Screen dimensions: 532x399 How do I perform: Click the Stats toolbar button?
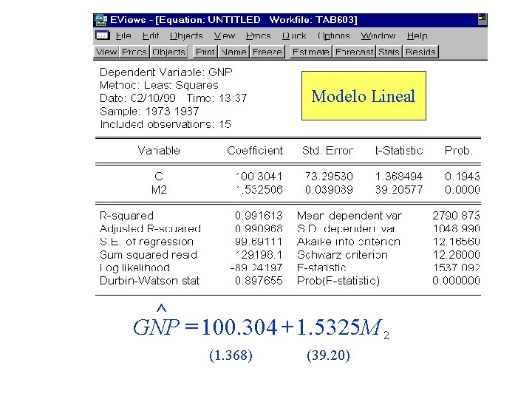[x=389, y=52]
